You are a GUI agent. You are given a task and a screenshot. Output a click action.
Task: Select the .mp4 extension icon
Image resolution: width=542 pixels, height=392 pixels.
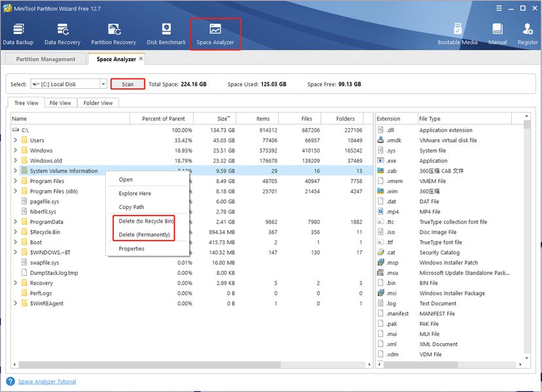point(381,212)
